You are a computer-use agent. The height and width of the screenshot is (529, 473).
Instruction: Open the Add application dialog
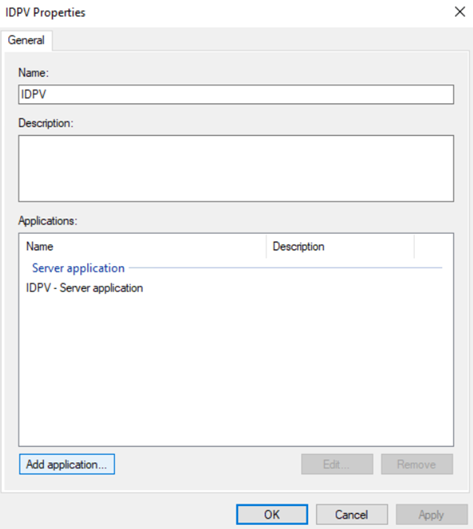point(67,464)
